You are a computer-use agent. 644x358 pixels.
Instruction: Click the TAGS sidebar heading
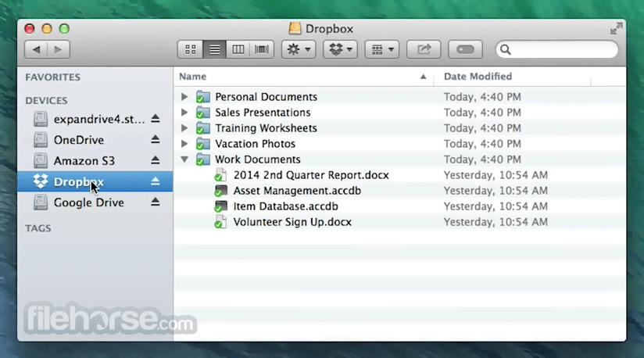point(38,228)
